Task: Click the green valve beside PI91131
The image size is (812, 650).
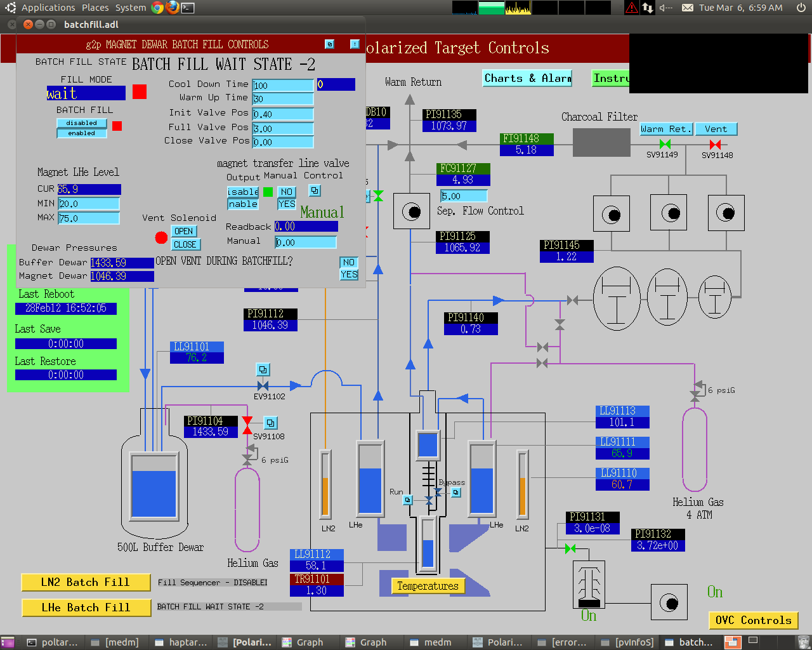Action: [x=570, y=548]
